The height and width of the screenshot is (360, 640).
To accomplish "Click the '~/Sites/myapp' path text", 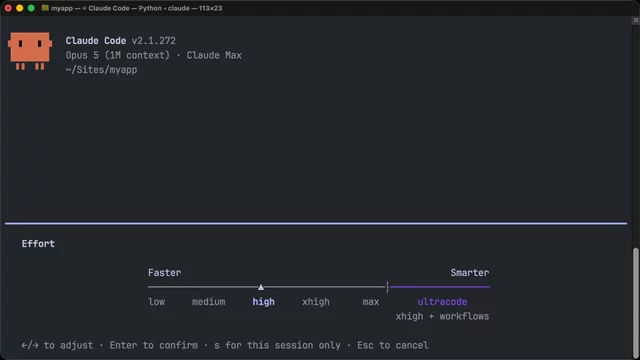I will (101, 70).
